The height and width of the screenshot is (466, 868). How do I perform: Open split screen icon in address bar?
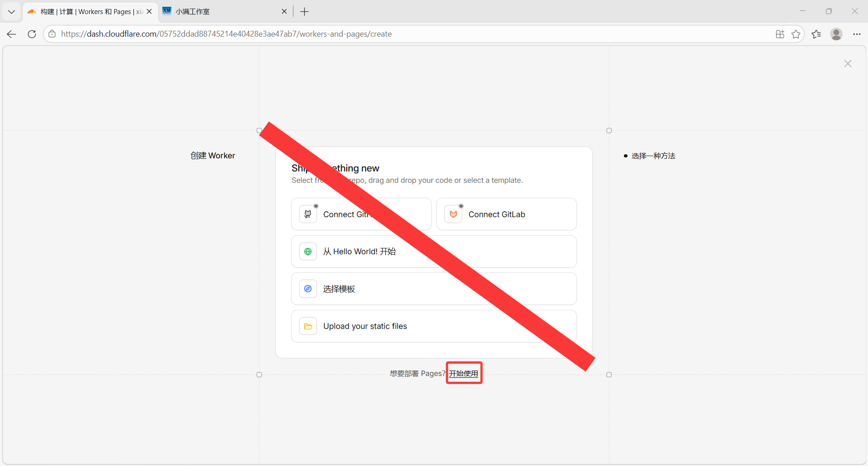[780, 34]
